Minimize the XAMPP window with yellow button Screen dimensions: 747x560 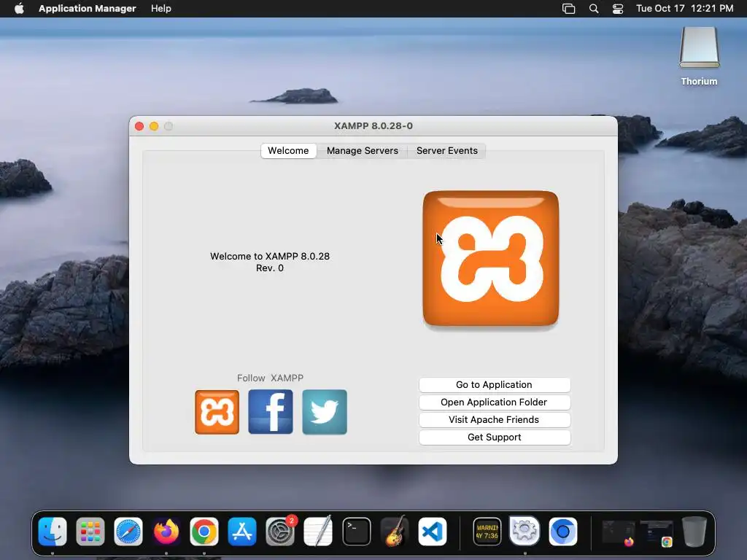pyautogui.click(x=154, y=126)
